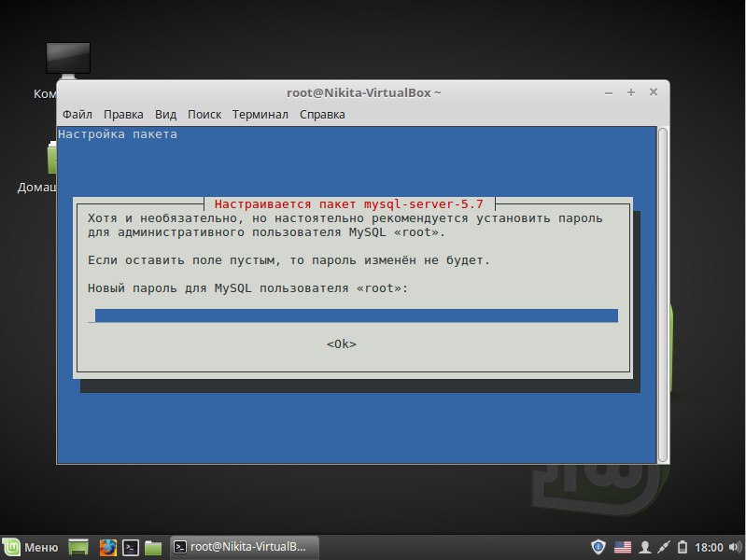This screenshot has height=560, width=746.
Task: Open the Правка menu
Action: (123, 115)
